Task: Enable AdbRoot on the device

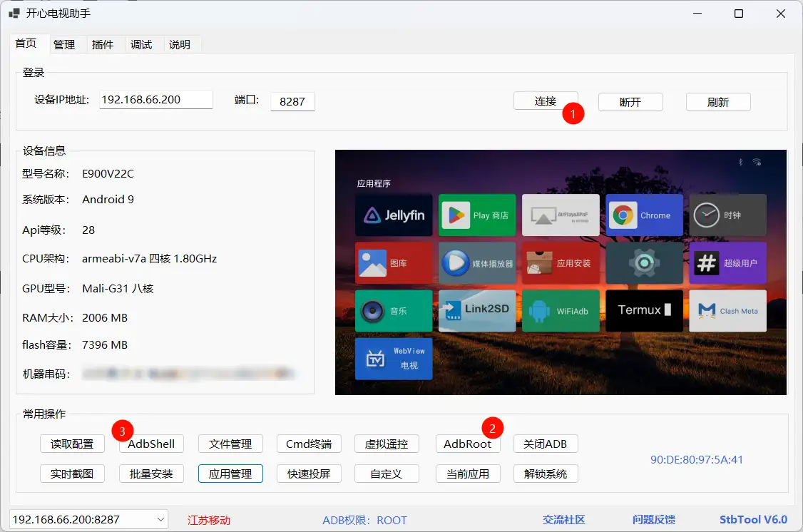Action: [468, 443]
